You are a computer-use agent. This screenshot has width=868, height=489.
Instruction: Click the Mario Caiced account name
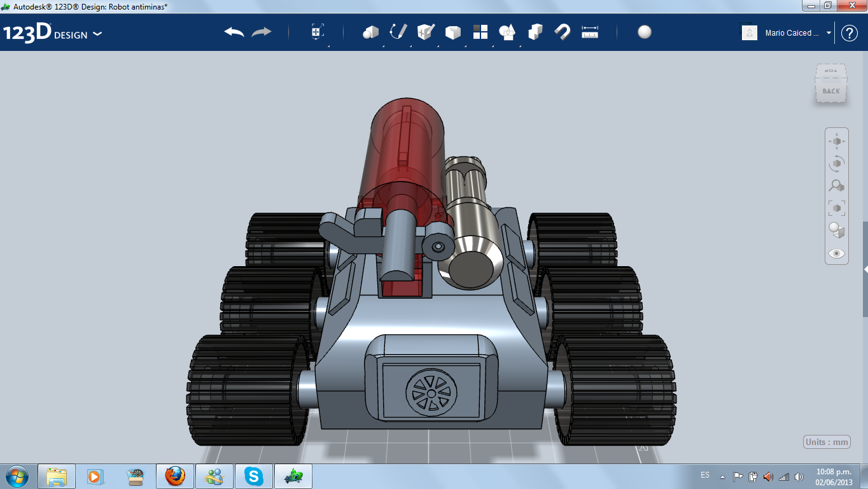coord(792,33)
